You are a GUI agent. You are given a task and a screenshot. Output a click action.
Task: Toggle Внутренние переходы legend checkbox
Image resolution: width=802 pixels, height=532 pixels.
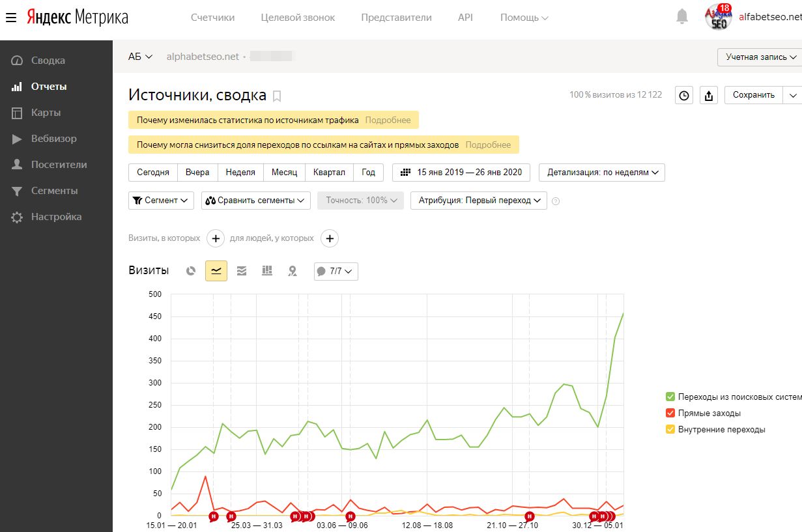click(670, 429)
